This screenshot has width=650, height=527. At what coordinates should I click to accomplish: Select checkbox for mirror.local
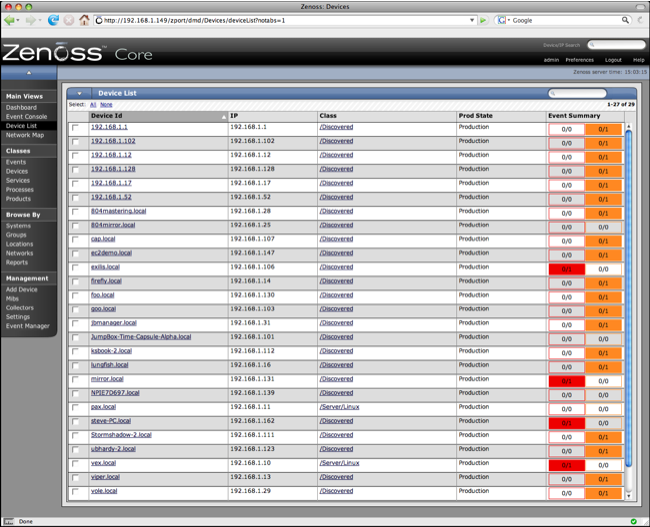point(75,380)
